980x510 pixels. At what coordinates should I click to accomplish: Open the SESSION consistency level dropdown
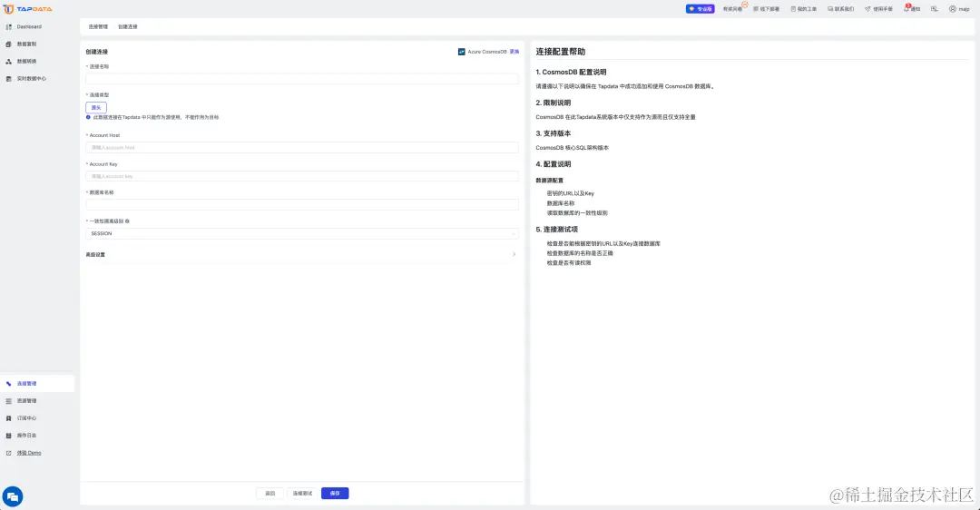pyautogui.click(x=302, y=234)
